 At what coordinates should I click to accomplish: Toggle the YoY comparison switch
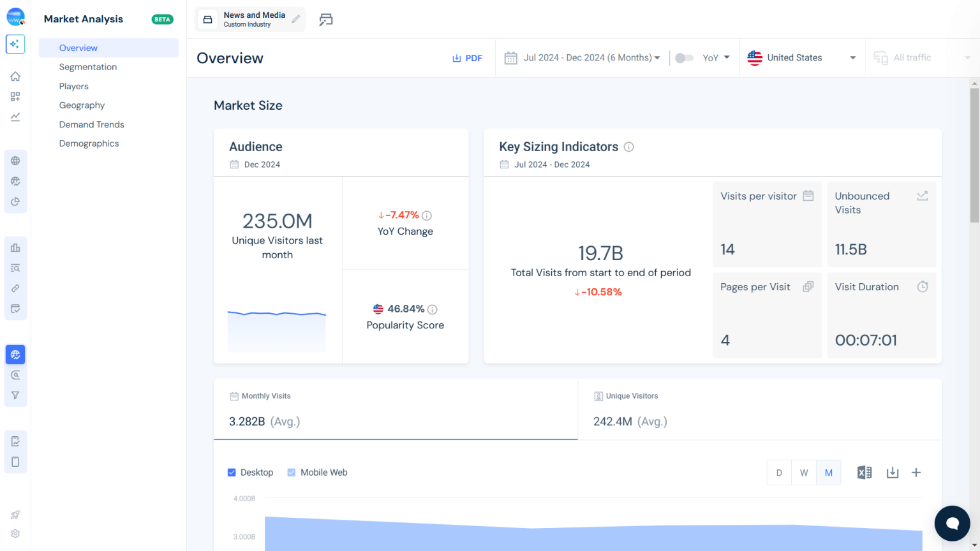click(x=683, y=57)
